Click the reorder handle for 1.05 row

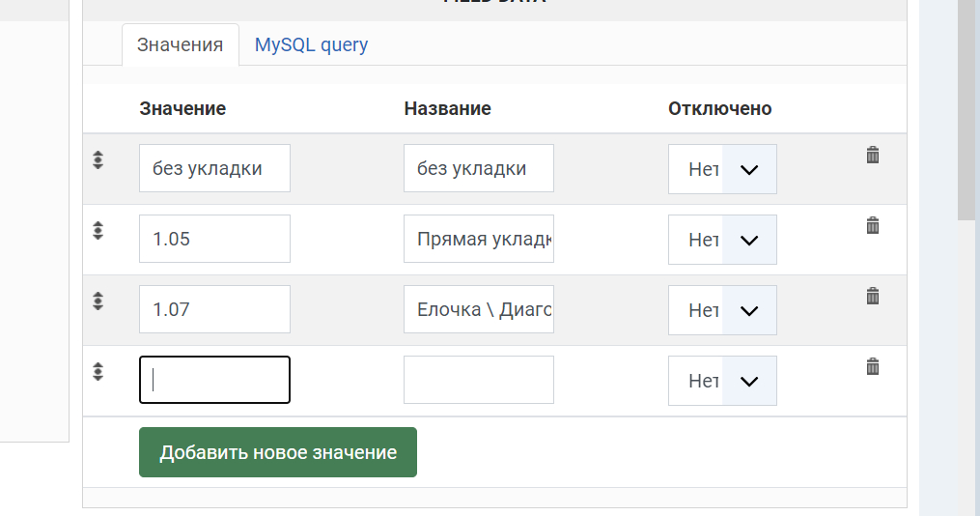coord(98,231)
